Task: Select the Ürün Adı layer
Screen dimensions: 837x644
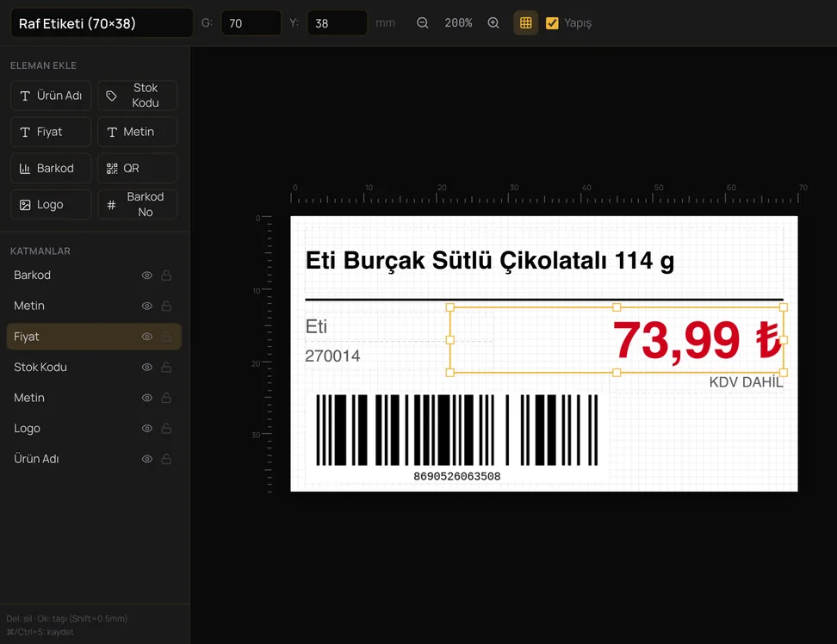Action: [93, 459]
